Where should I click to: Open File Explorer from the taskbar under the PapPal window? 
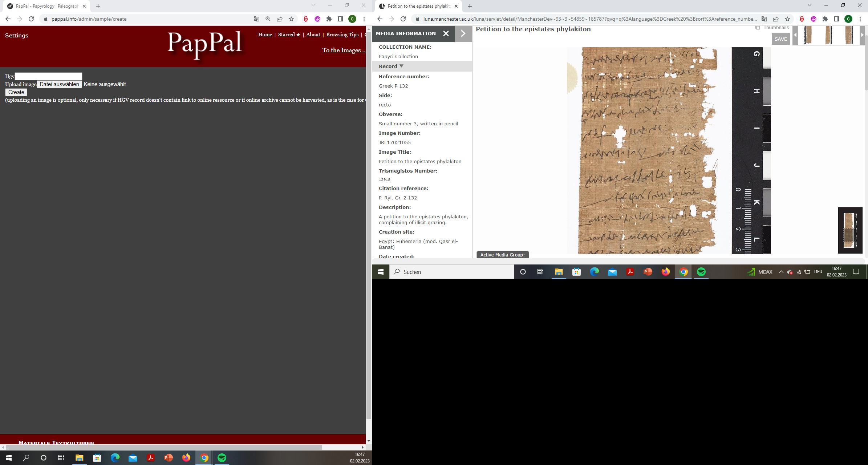tap(79, 458)
